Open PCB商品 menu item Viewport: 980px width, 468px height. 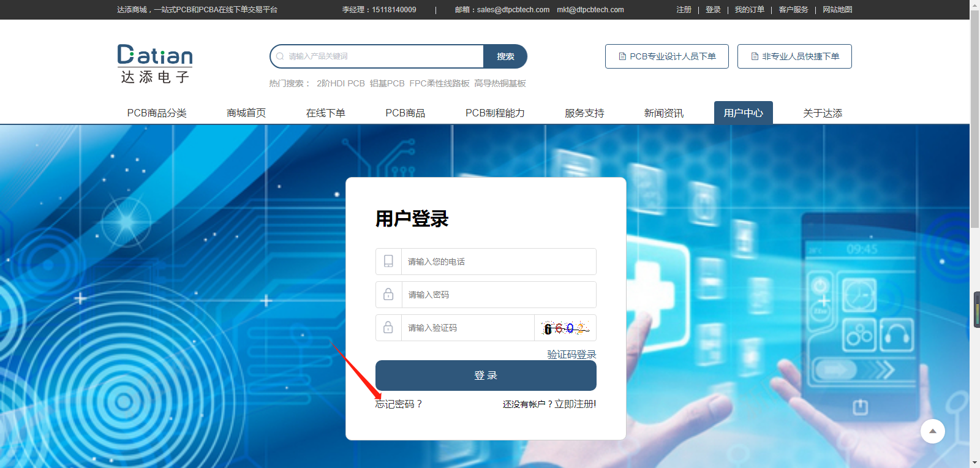coord(405,113)
